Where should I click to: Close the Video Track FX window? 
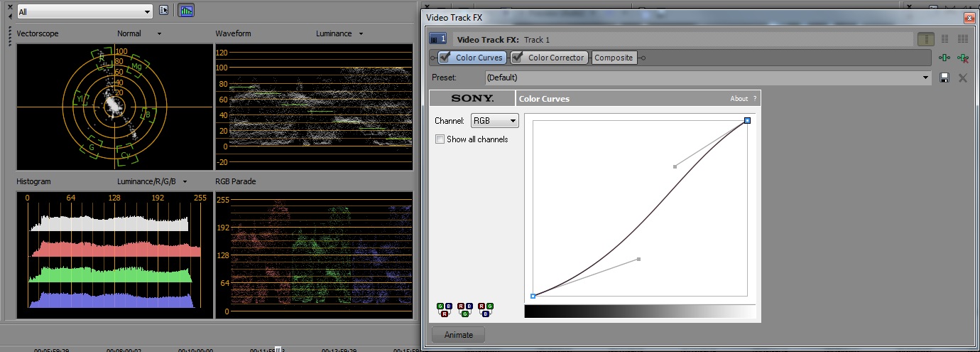pyautogui.click(x=969, y=17)
